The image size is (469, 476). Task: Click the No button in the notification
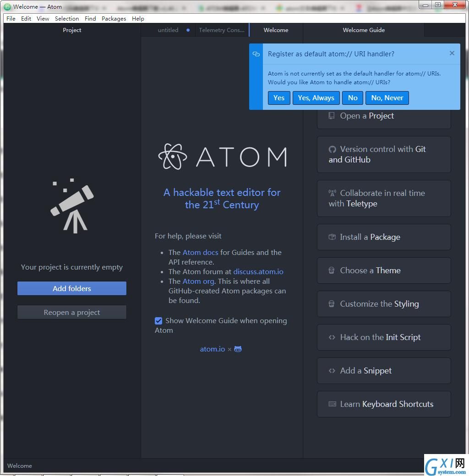[x=353, y=98]
